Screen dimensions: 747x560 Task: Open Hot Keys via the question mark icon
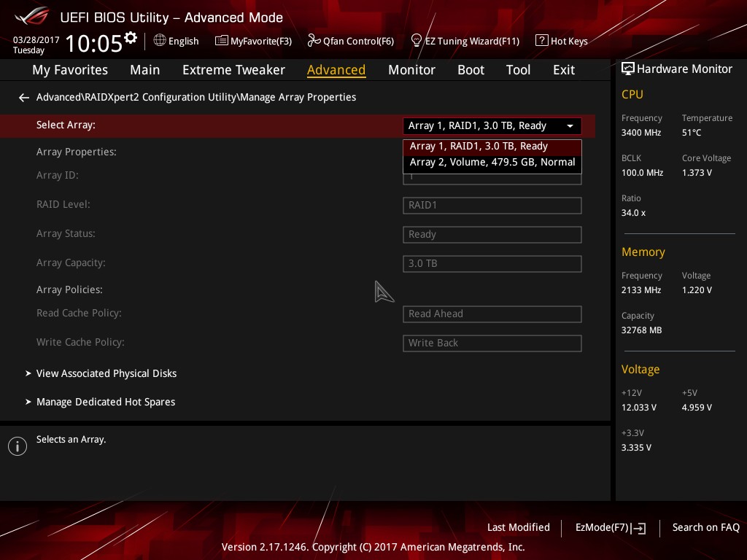[541, 41]
